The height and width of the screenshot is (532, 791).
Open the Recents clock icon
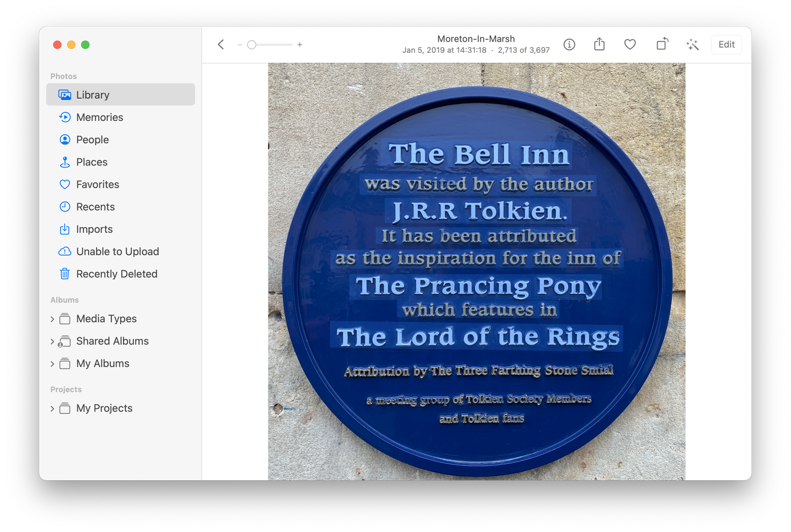click(x=65, y=207)
